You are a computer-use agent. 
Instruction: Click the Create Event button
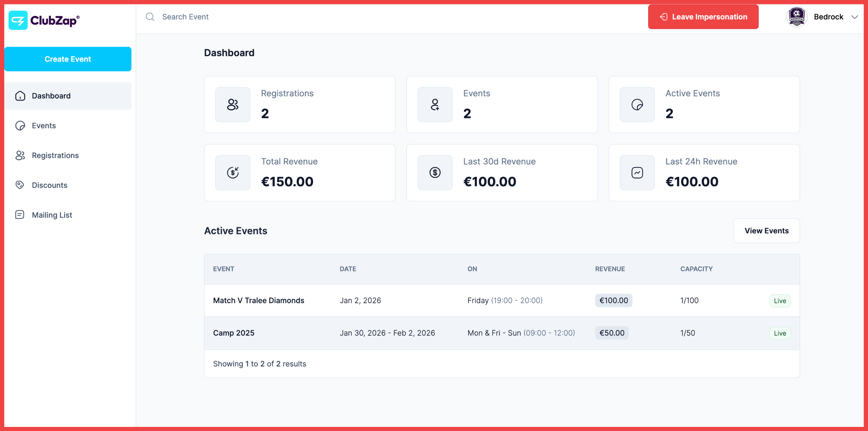(68, 59)
